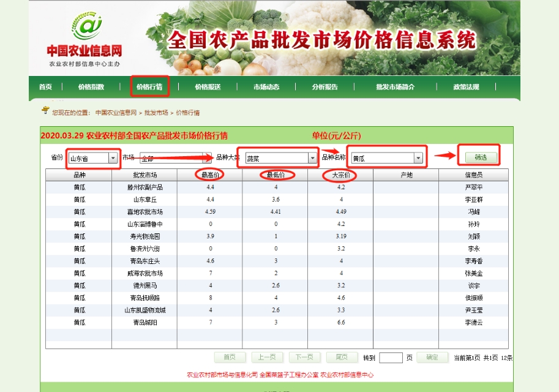Click the 筛选 filter button
The image size is (559, 392).
coord(481,157)
